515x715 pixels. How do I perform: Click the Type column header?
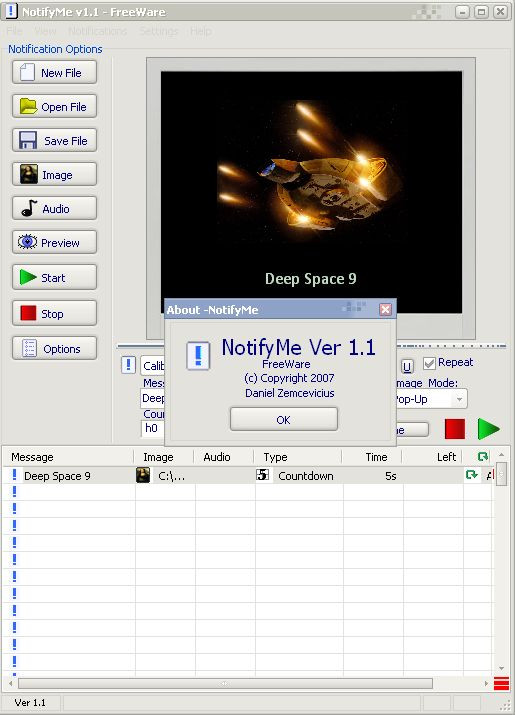pos(297,457)
